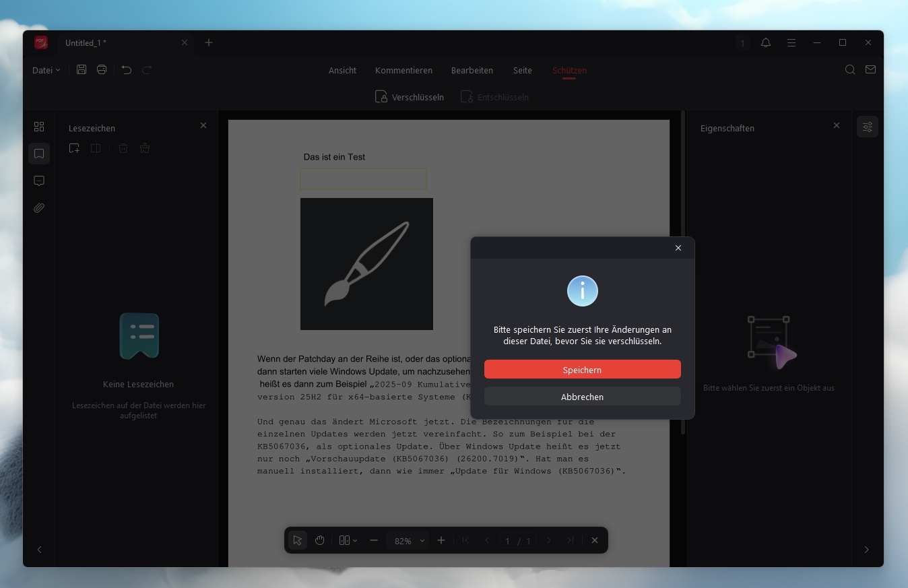Click the Abbrechen button in dialog
The image size is (908, 588).
582,397
